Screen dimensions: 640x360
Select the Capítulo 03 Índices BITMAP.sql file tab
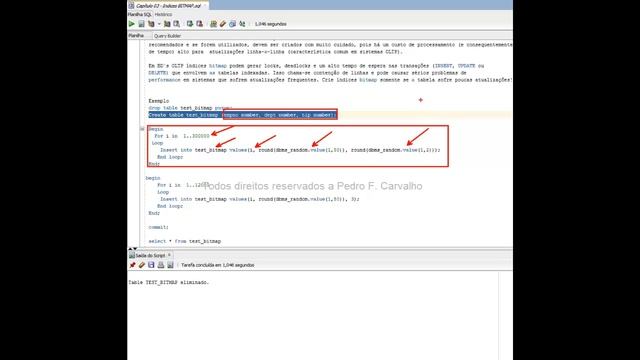coord(168,6)
